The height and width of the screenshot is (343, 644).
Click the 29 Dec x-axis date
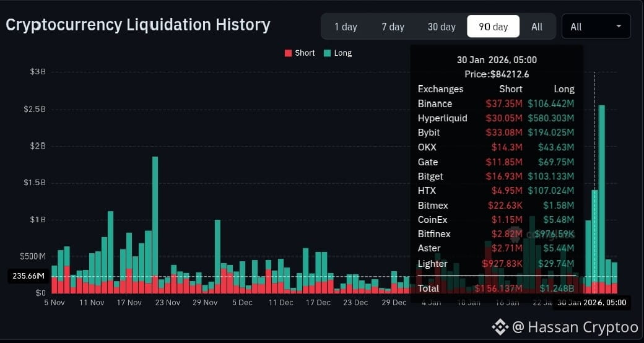coord(394,302)
